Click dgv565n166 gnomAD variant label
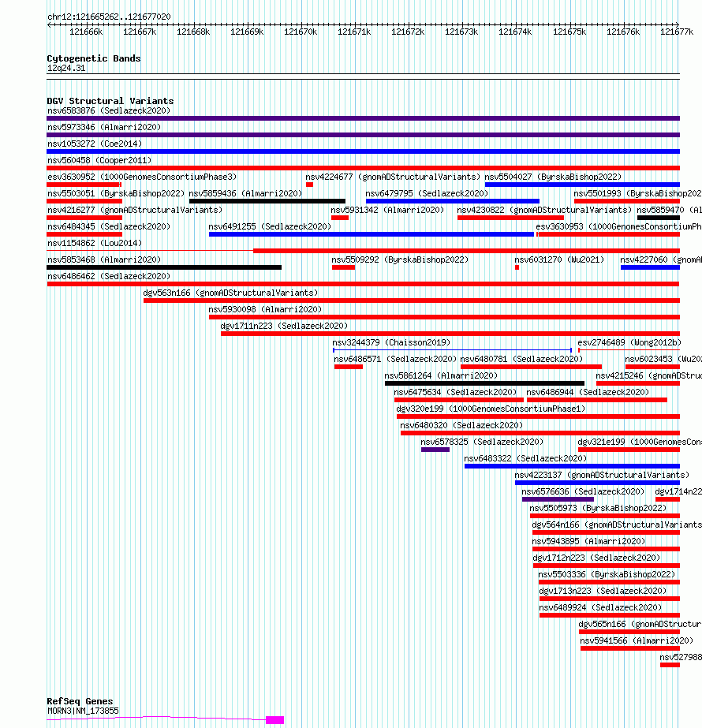This screenshot has width=702, height=728. click(640, 625)
